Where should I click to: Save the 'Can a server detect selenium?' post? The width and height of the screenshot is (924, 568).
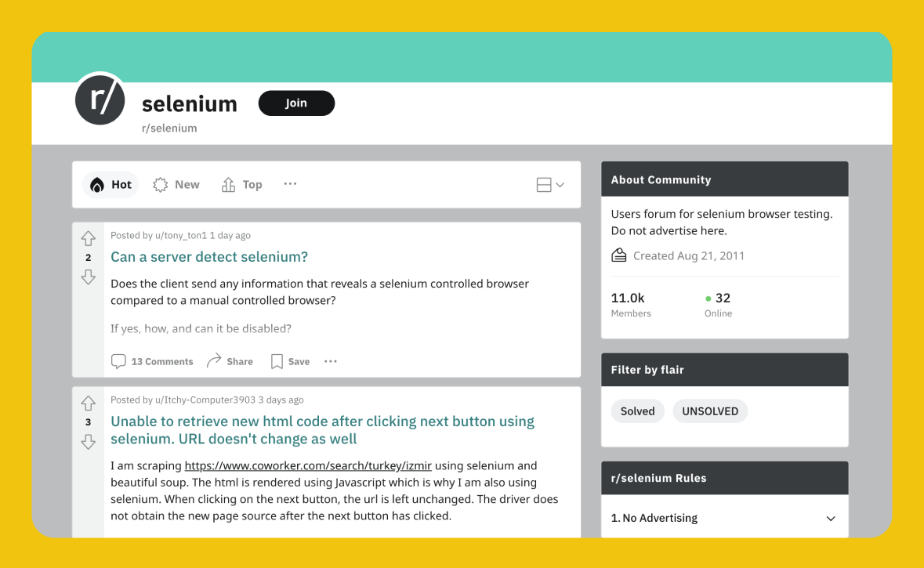click(277, 360)
